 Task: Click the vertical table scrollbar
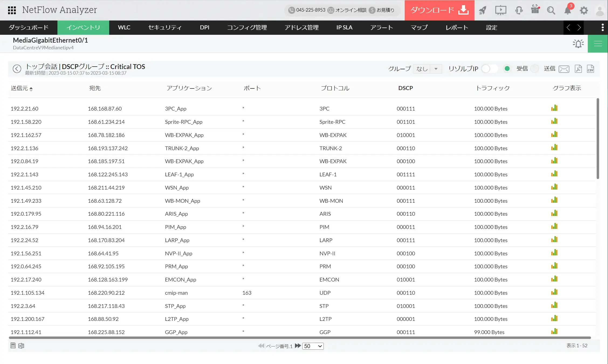(x=598, y=138)
